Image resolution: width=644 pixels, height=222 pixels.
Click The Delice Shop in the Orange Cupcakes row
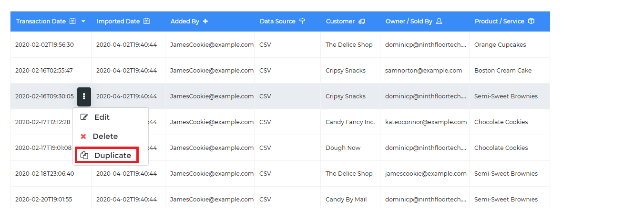(x=349, y=45)
